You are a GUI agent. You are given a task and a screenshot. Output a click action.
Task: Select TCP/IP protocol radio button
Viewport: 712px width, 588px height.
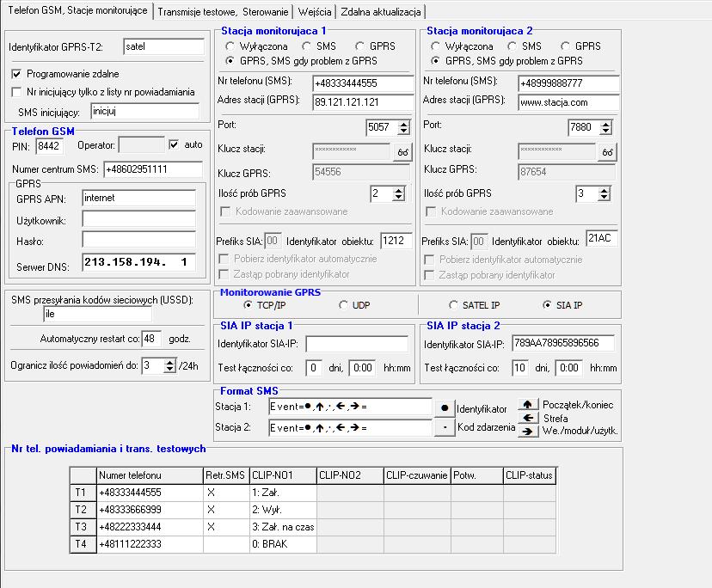tap(248, 305)
